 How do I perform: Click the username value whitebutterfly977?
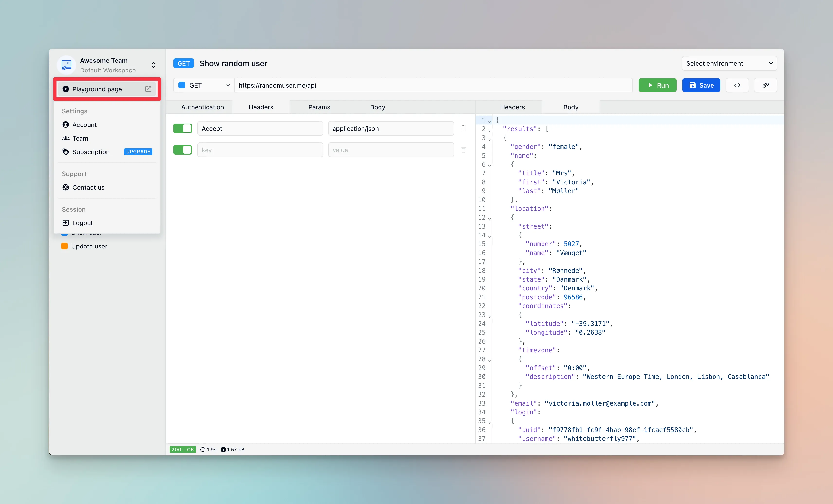click(600, 438)
